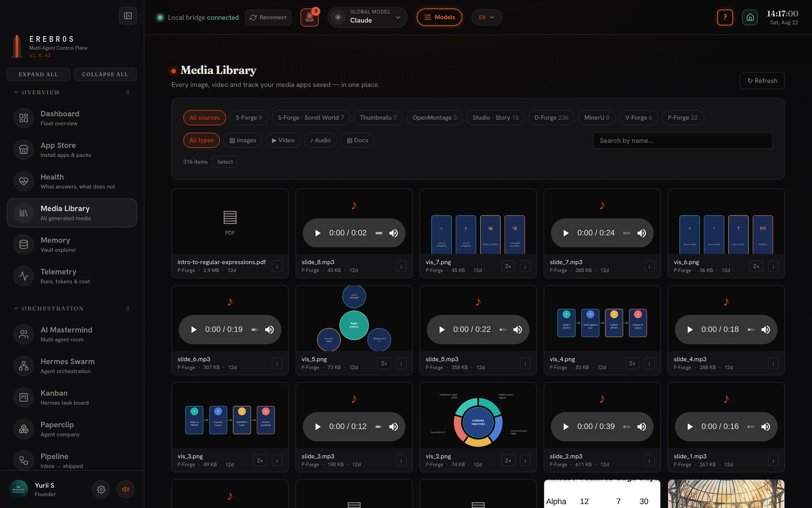Show only Images type
Screen dimensions: 812x508
click(242, 141)
